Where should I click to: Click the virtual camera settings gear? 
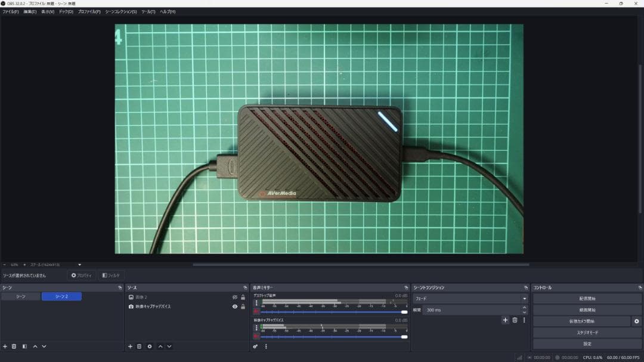click(637, 321)
